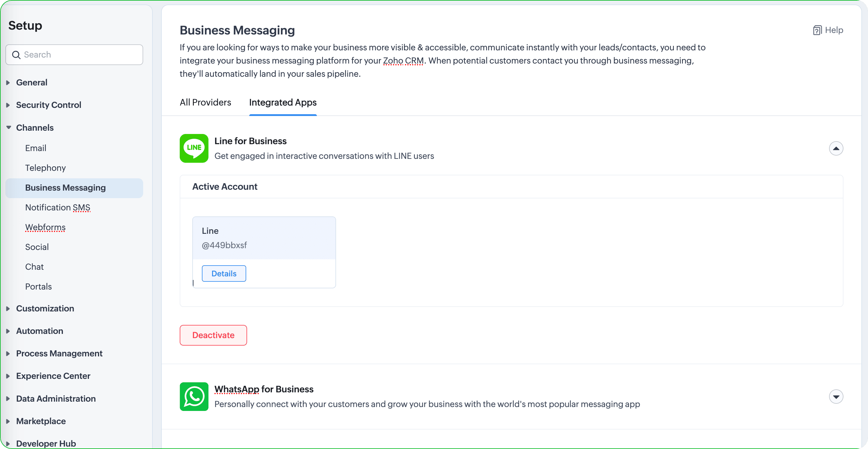This screenshot has width=868, height=449.
Task: Collapse the Line for Business section
Action: pos(836,148)
